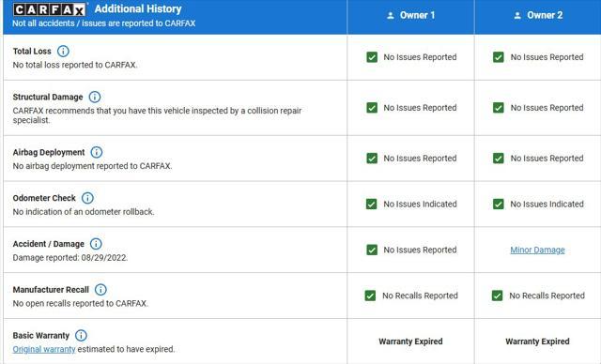Click the Basic Warranty info icon
Screen dimensions: 601x364
coord(81,336)
